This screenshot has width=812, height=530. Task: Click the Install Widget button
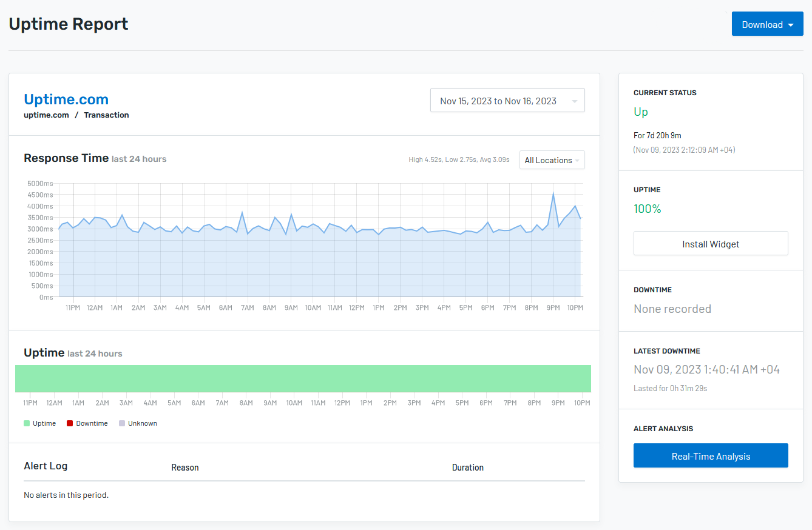point(710,243)
